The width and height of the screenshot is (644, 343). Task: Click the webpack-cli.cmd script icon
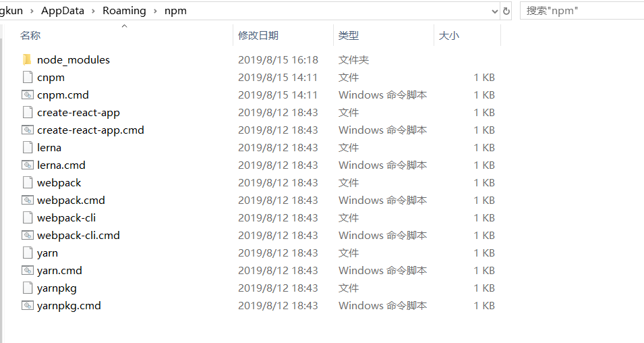tap(28, 235)
